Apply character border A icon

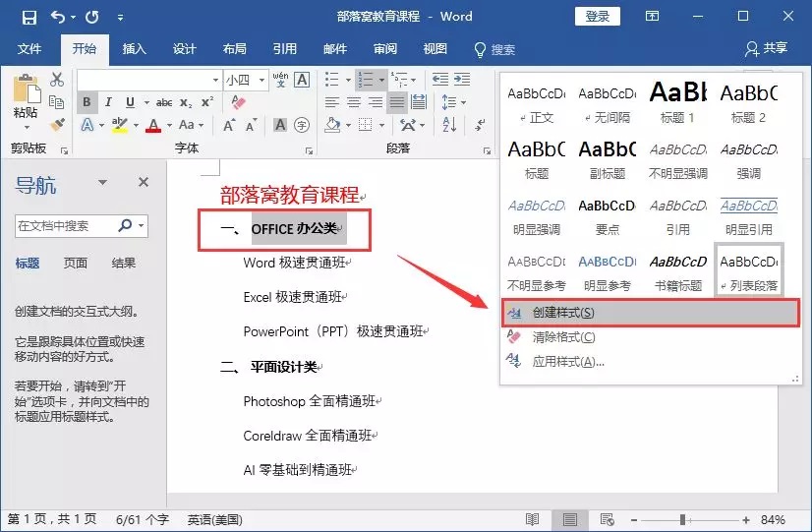pyautogui.click(x=302, y=80)
